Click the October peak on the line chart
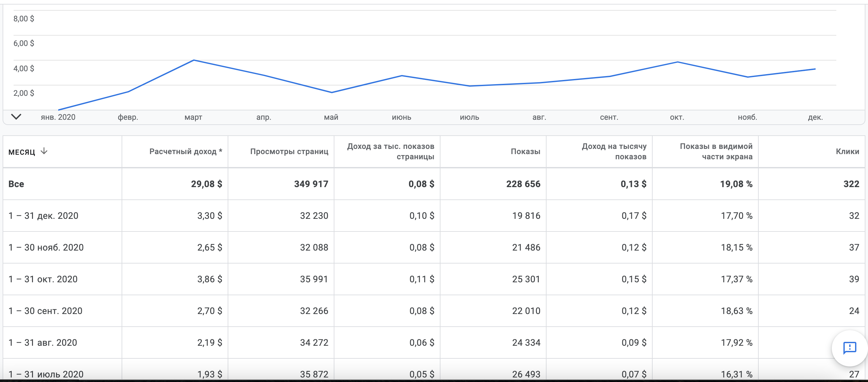This screenshot has height=382, width=868. pos(677,62)
